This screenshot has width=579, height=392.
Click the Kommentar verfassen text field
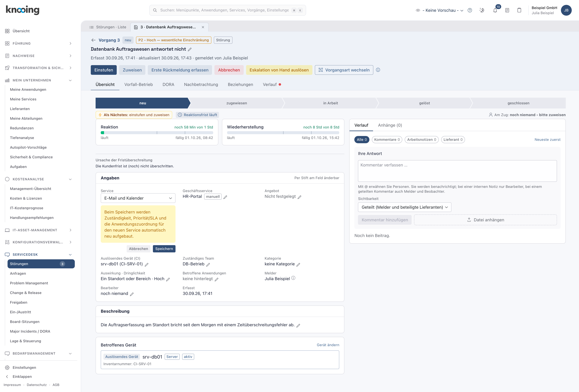457,171
